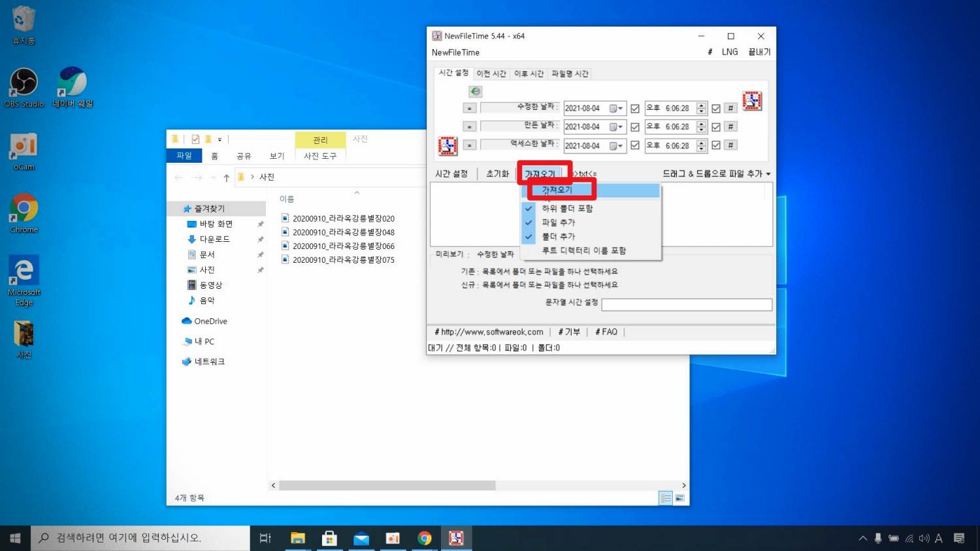Image resolution: width=980 pixels, height=551 pixels.
Task: Open the Mail taskbar icon
Action: click(361, 538)
